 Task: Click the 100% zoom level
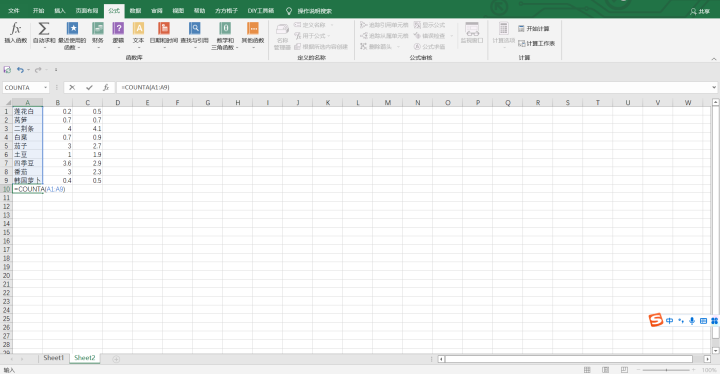tap(709, 370)
